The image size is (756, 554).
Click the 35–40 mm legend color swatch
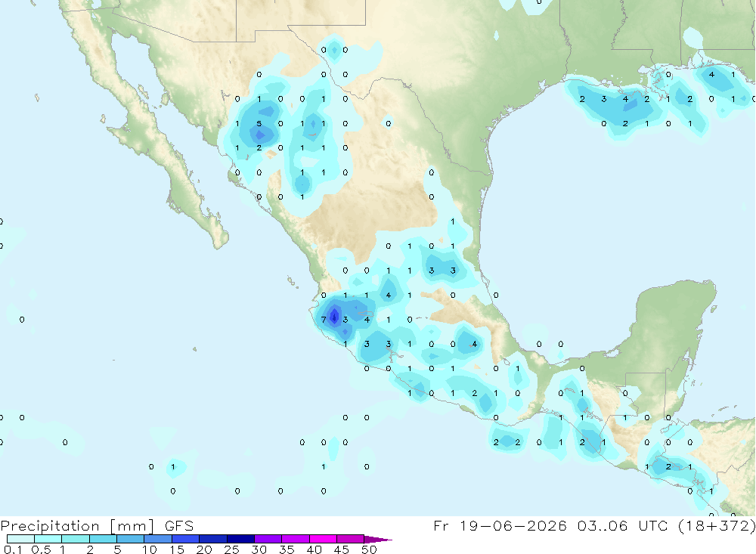click(x=295, y=539)
